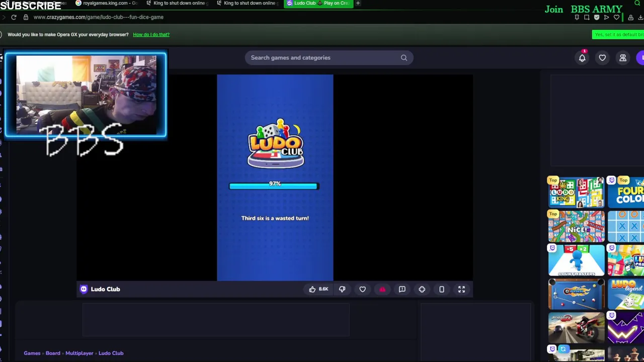
Task: Report a bug with the exclamation bubble icon
Action: [x=402, y=289]
